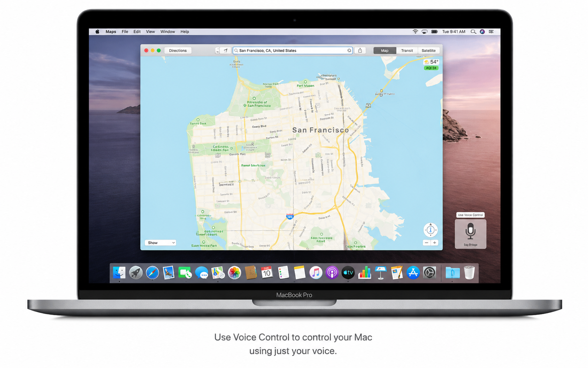Open Contacts from the Dock

pyautogui.click(x=251, y=273)
